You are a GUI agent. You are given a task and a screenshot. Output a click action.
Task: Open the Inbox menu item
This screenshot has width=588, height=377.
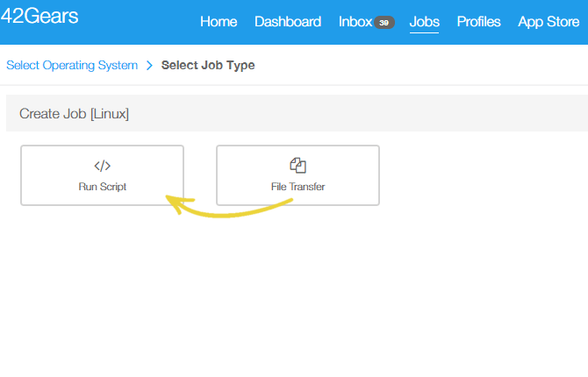[355, 22]
